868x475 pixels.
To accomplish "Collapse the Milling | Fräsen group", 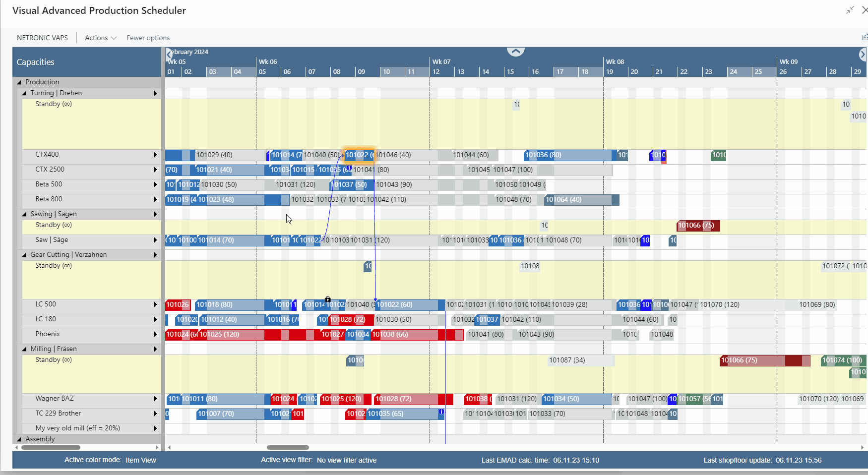I will [24, 349].
